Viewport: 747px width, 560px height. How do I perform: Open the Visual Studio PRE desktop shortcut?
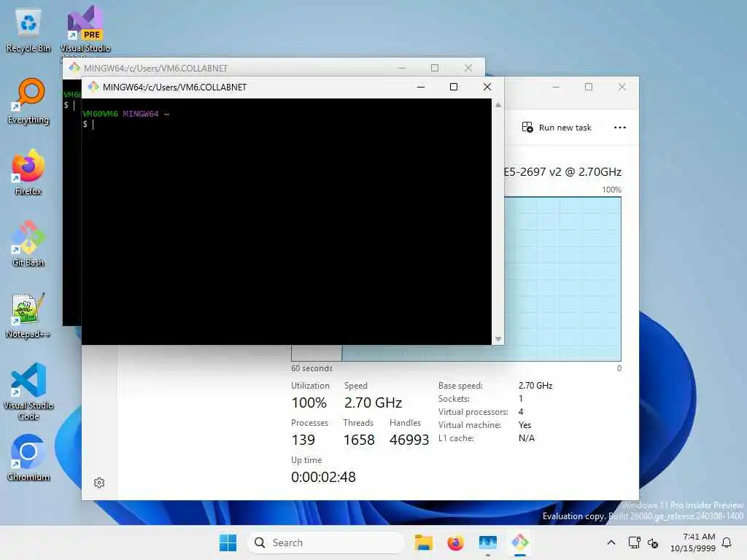pos(85,29)
